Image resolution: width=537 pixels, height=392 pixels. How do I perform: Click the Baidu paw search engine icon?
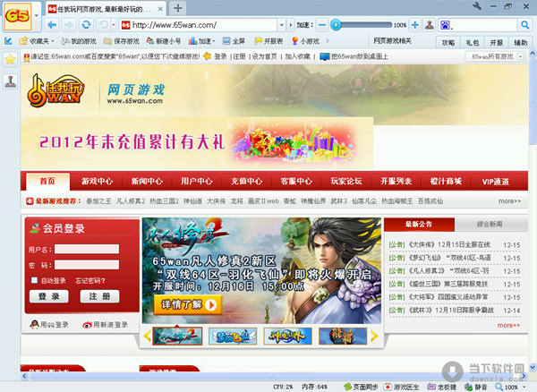[445, 25]
